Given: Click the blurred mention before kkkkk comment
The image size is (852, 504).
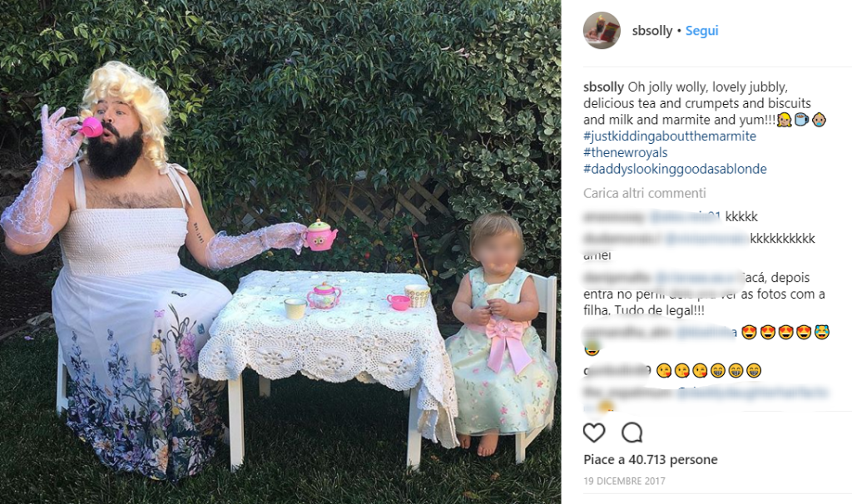Looking at the screenshot, I should click(x=686, y=217).
